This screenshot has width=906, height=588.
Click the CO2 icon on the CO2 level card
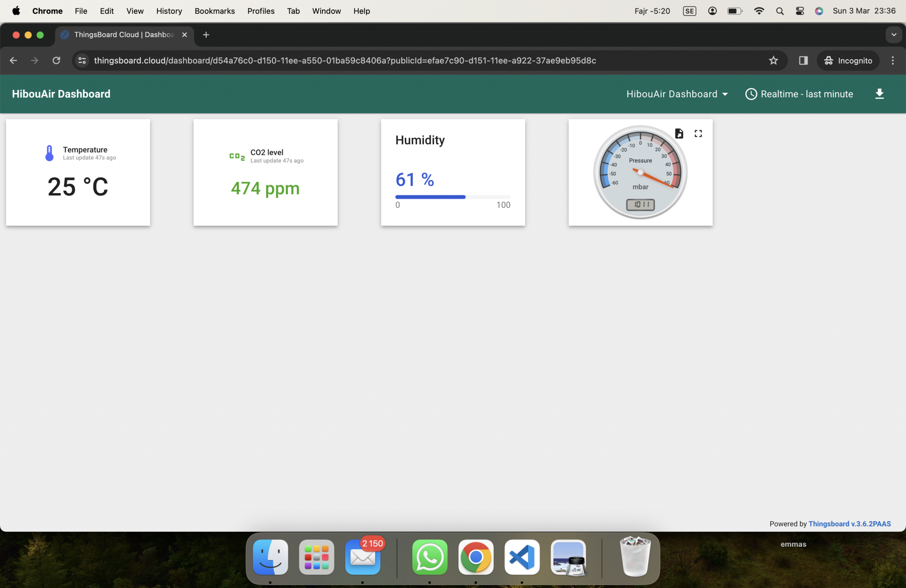(237, 157)
